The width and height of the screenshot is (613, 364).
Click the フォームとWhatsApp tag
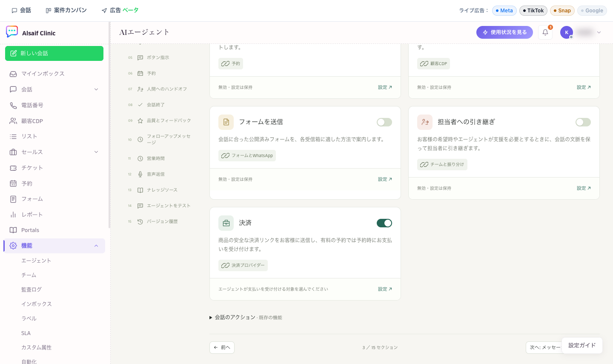(x=247, y=156)
